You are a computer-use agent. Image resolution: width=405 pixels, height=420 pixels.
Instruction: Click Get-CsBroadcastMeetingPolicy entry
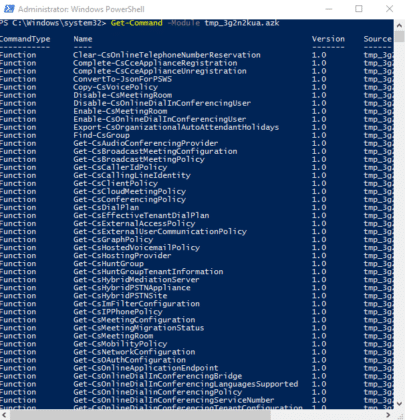139,159
